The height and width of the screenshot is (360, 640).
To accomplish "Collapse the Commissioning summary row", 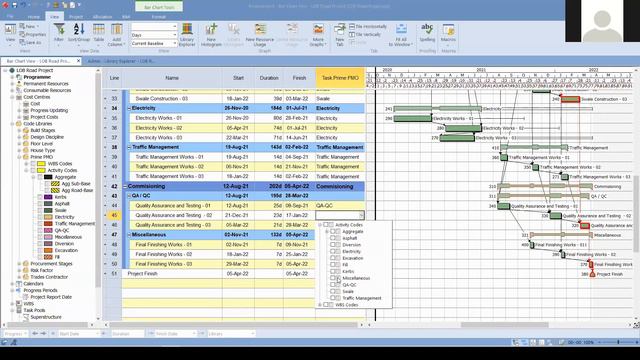I will click(x=125, y=186).
